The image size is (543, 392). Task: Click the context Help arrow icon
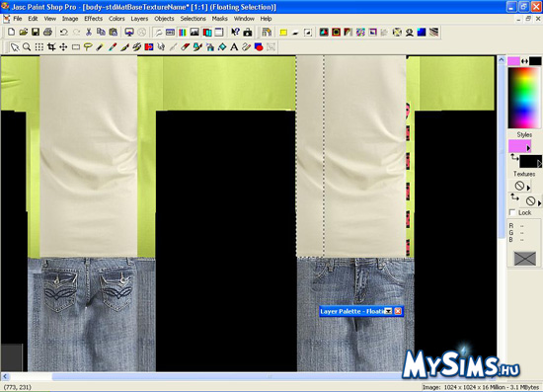point(235,33)
